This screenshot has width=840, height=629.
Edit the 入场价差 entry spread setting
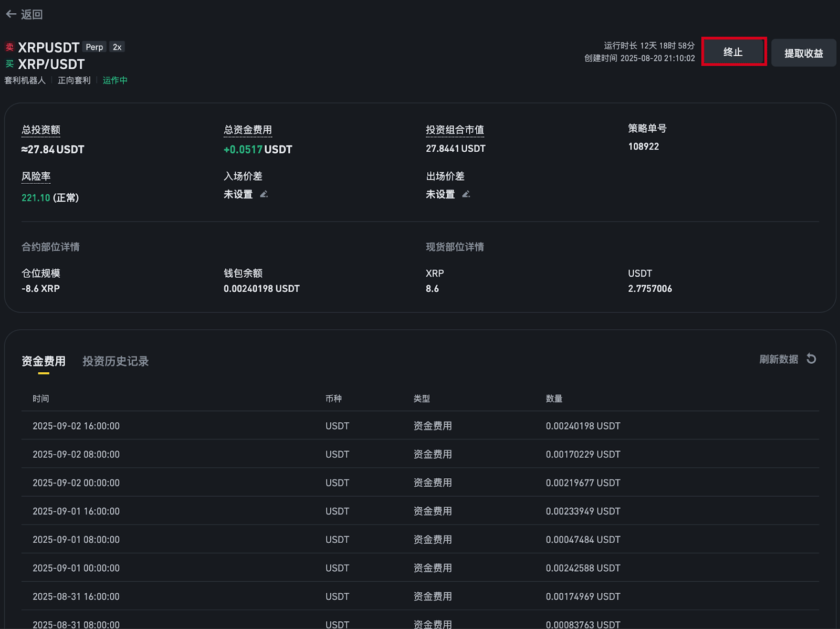click(x=264, y=194)
